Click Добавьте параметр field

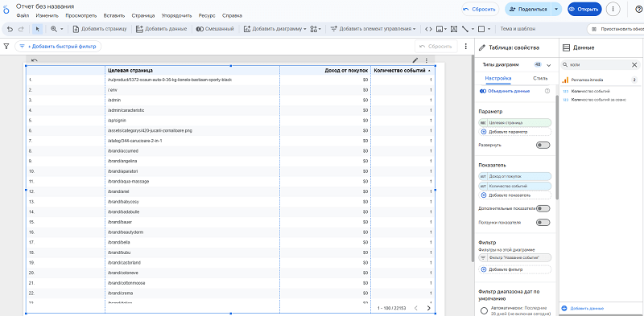pos(515,132)
